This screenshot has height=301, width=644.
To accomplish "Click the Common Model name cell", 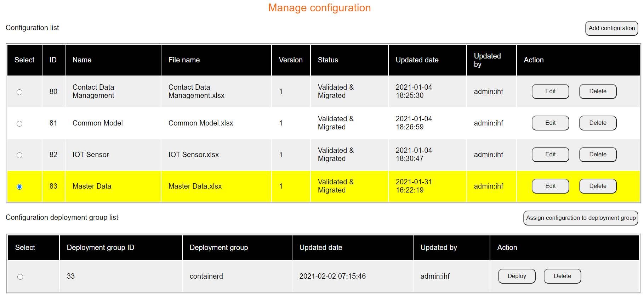I will coord(113,123).
